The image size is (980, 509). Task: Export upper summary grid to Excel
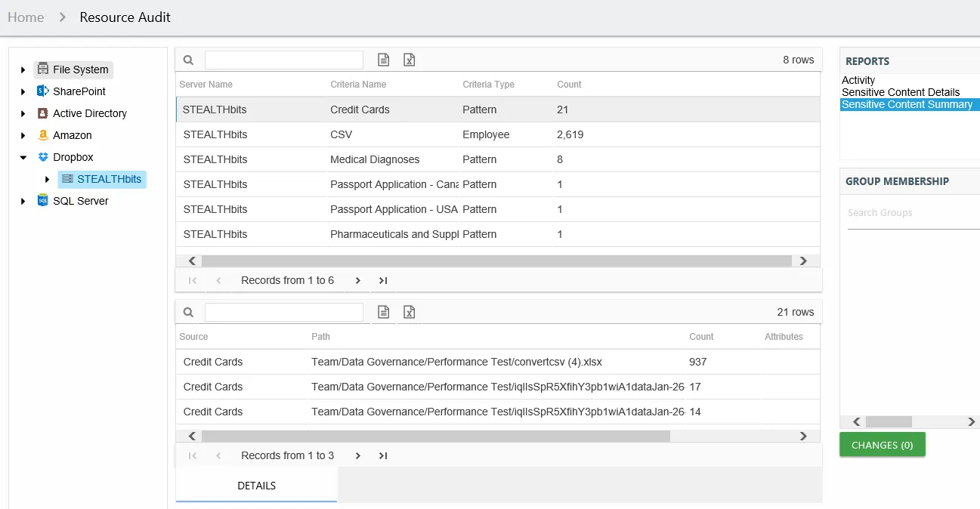click(x=409, y=60)
